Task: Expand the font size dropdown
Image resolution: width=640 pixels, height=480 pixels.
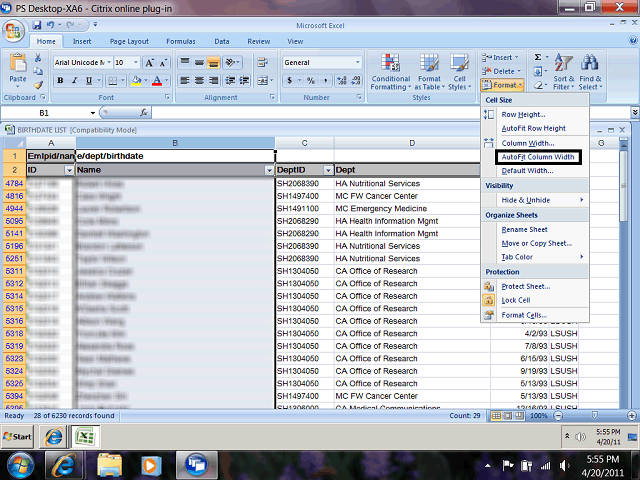Action: click(136, 62)
